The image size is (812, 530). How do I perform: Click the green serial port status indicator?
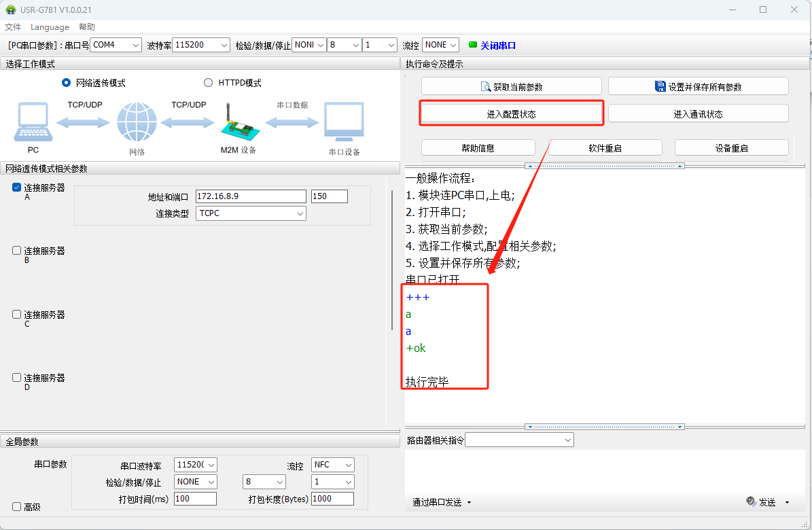[473, 45]
